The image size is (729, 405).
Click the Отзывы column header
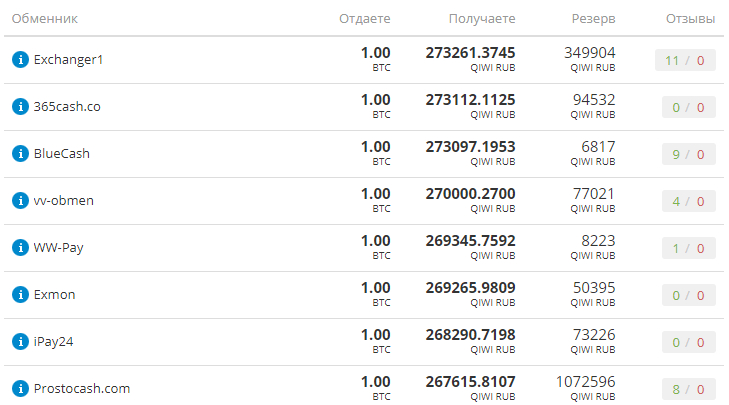(690, 19)
